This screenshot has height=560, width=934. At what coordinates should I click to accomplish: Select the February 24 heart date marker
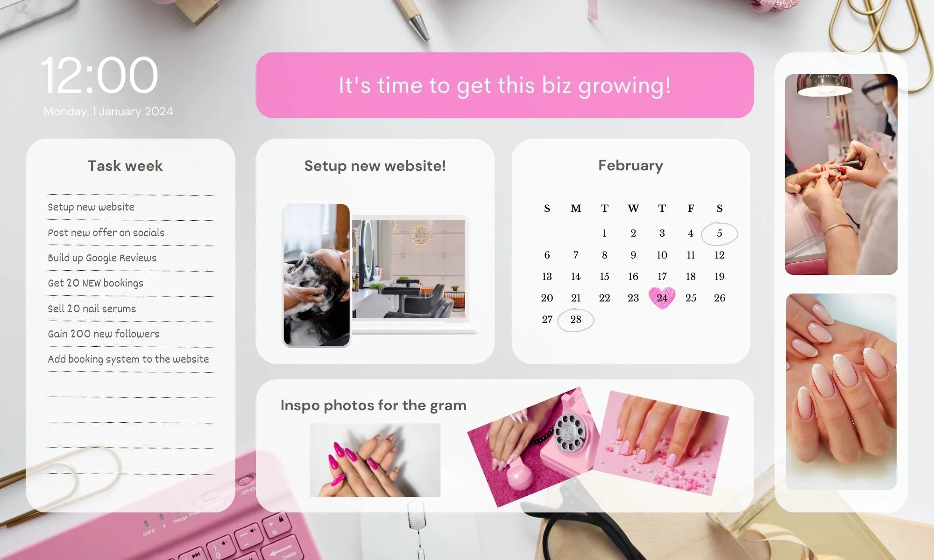[x=662, y=297]
